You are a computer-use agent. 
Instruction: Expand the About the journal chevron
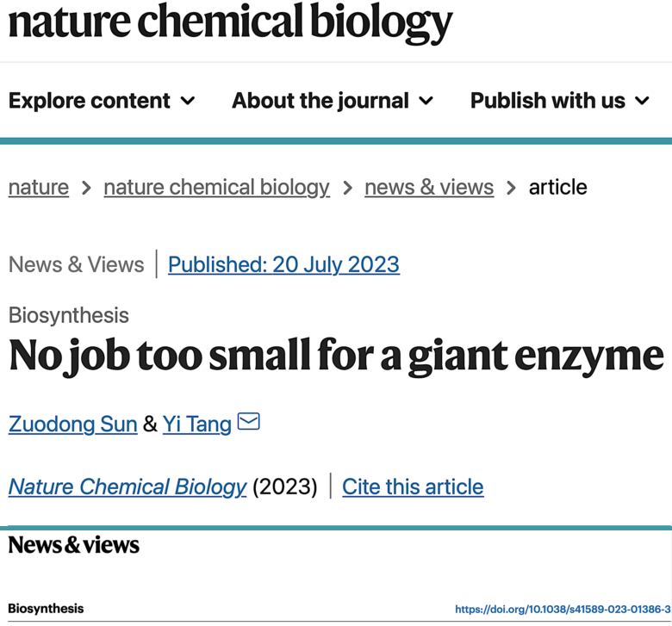tap(426, 102)
